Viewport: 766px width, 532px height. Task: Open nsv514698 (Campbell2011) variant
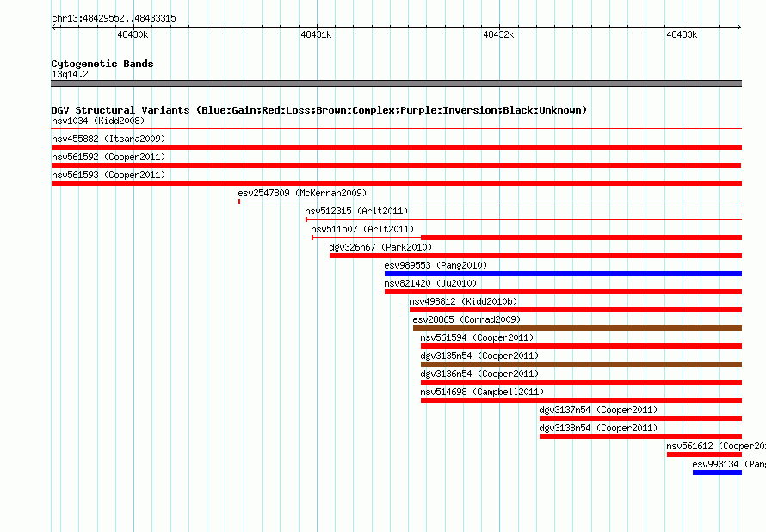click(482, 392)
